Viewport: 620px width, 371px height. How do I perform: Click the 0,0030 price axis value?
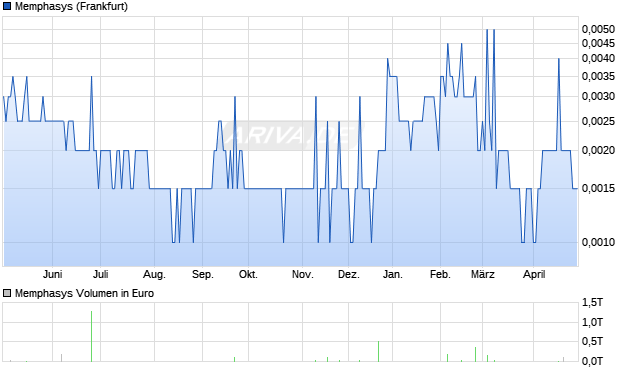(x=598, y=96)
